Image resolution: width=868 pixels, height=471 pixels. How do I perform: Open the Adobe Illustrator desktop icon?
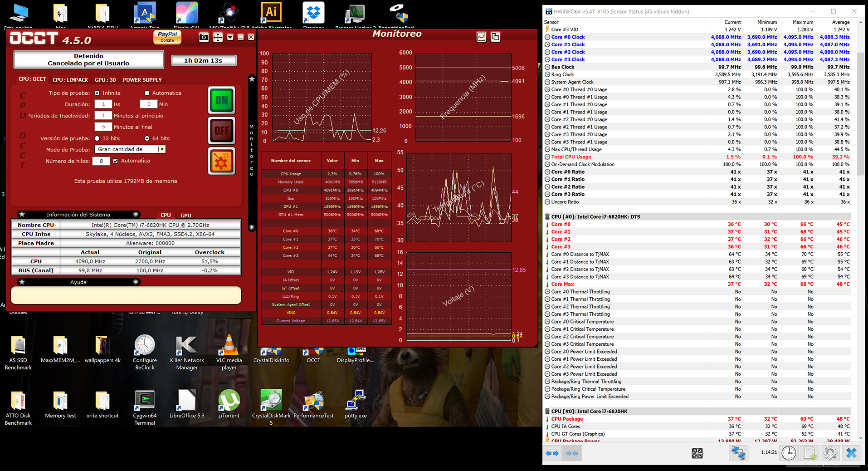(x=271, y=15)
